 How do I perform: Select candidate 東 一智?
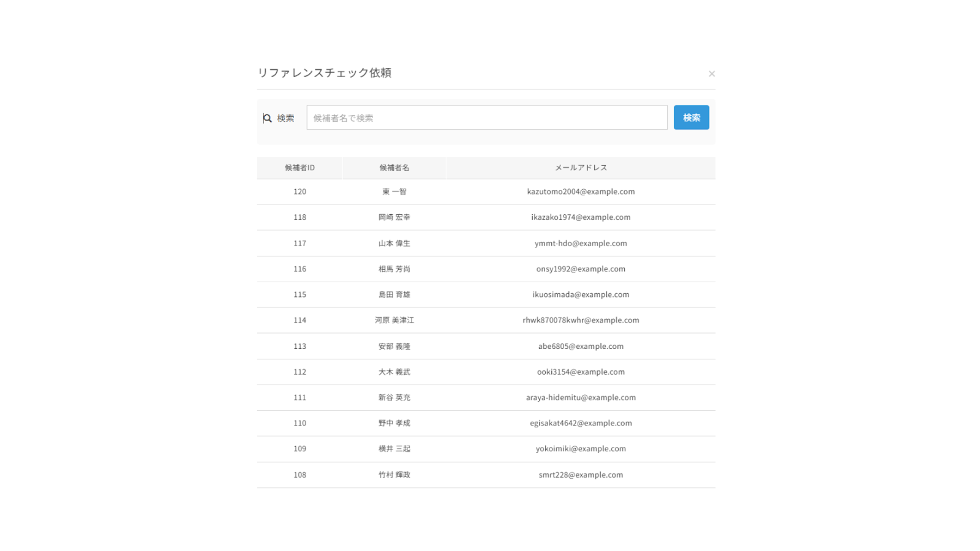394,192
